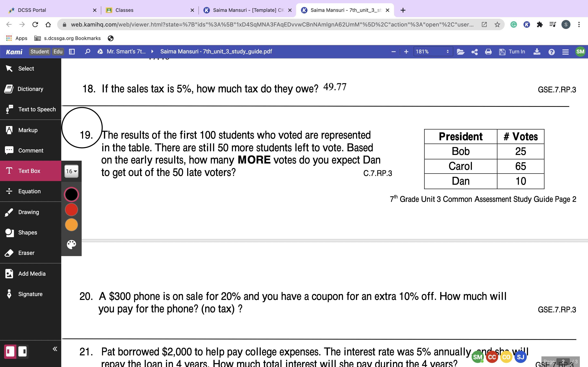Select the Eraser tool
This screenshot has width=588, height=367.
point(26,253)
